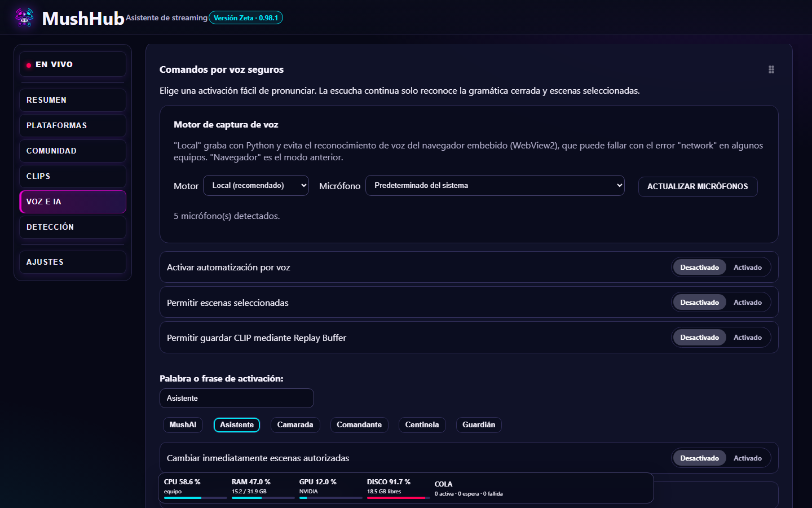812x508 pixels.
Task: Click the DISCO usage bar
Action: tap(398, 498)
